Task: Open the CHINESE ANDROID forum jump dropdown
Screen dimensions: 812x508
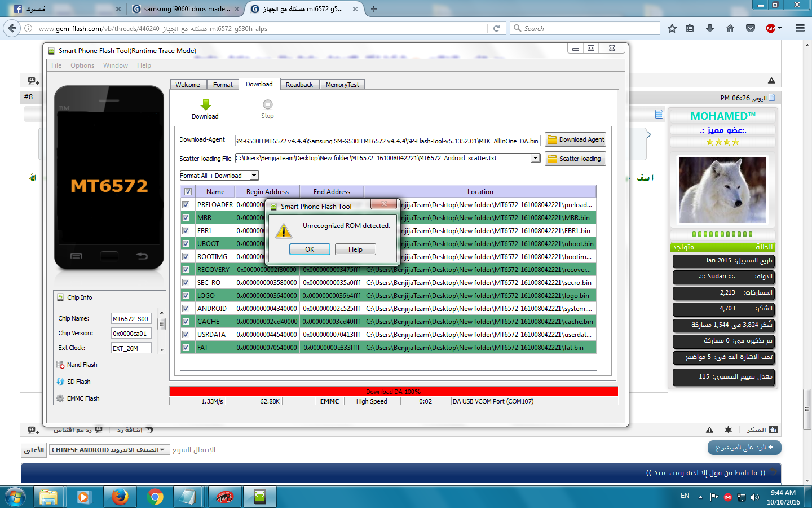Action: [109, 450]
